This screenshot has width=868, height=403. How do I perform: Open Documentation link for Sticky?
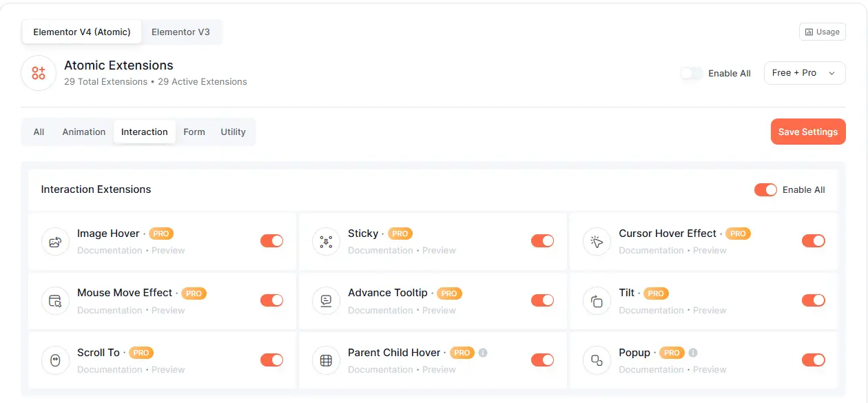click(x=380, y=250)
